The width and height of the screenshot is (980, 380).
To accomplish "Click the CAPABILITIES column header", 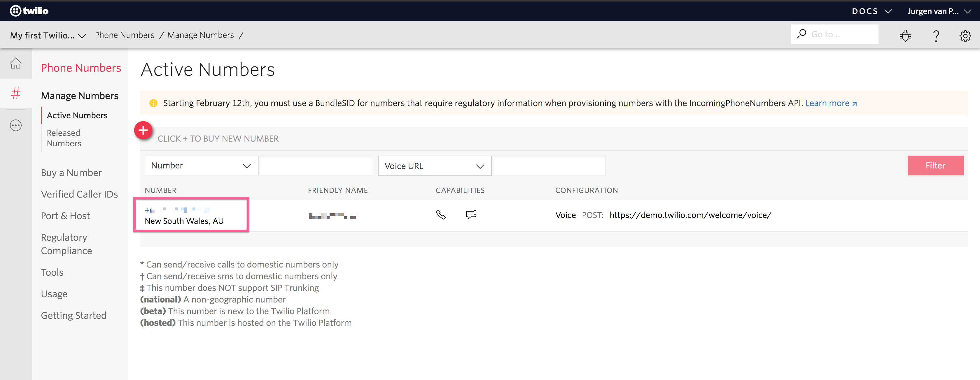I will click(460, 190).
